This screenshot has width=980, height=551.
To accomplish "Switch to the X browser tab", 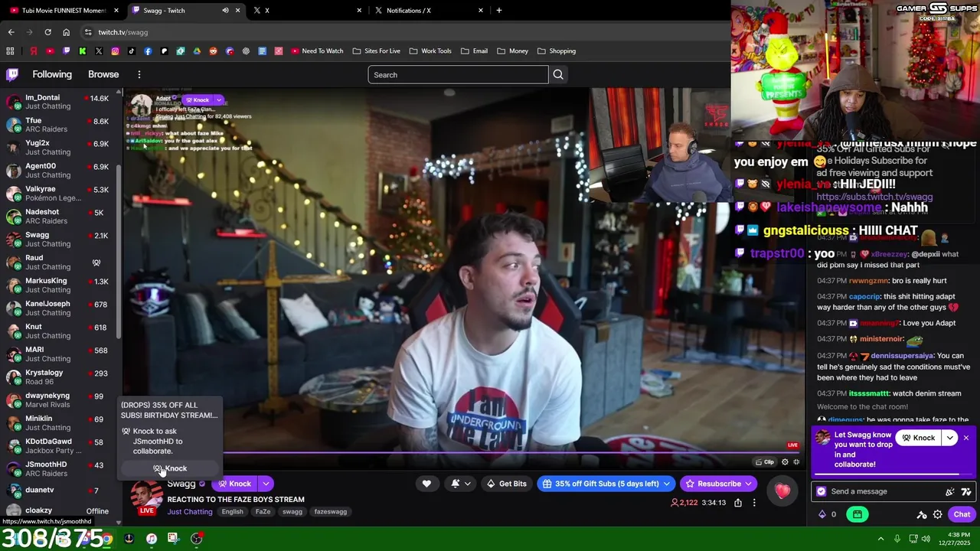I will 306,11.
